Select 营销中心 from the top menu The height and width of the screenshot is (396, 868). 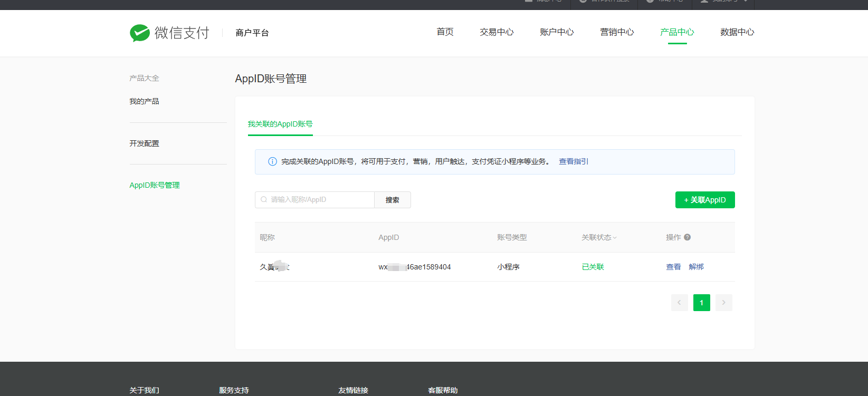[617, 32]
